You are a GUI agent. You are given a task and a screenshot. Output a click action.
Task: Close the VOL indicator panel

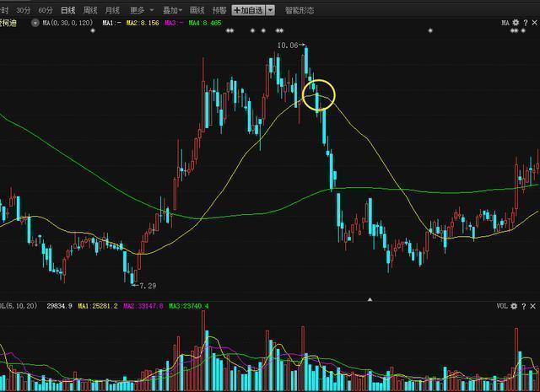[x=533, y=306]
